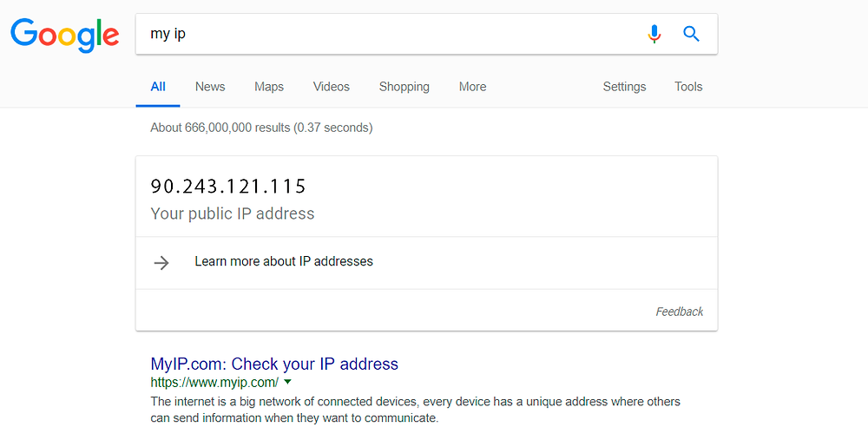This screenshot has height=440, width=868.
Task: Click the Your public IP address label
Action: [x=232, y=213]
